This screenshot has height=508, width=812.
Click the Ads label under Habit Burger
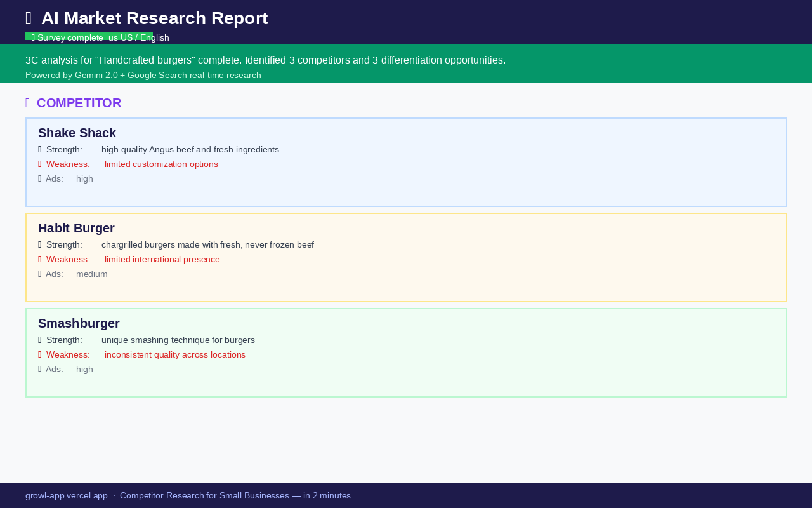[55, 274]
